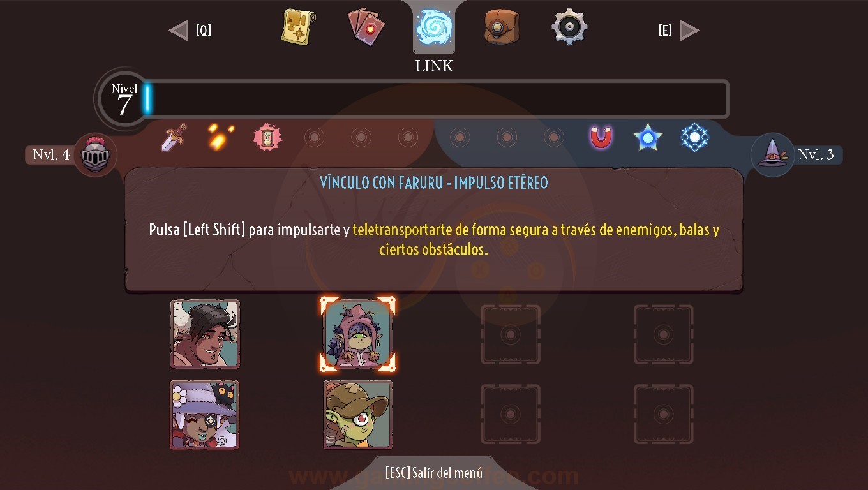Open the golden map scroll tab
Screen dimensions: 868x490
[298, 27]
